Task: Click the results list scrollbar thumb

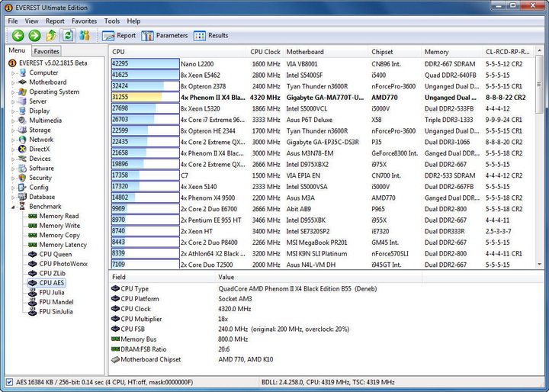Action: coord(539,85)
